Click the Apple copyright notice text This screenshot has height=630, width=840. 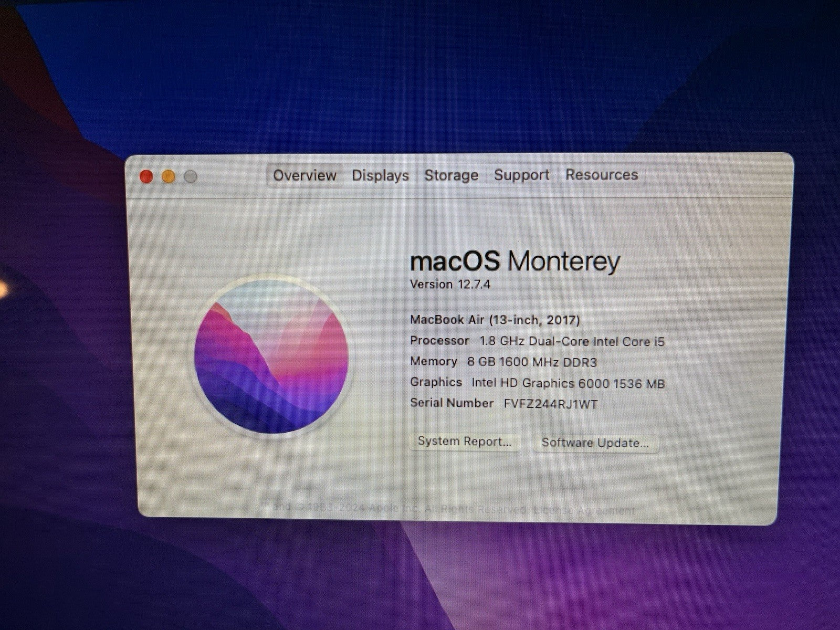[394, 508]
